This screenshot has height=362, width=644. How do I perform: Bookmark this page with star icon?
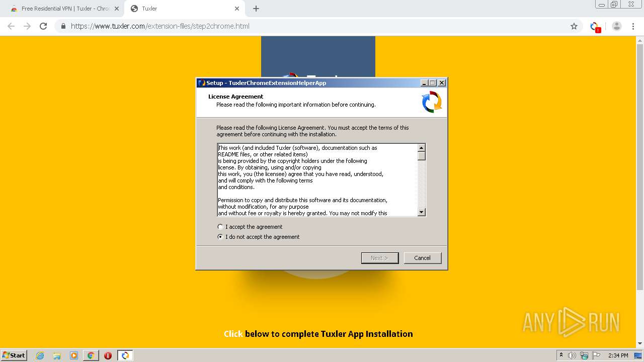[574, 26]
